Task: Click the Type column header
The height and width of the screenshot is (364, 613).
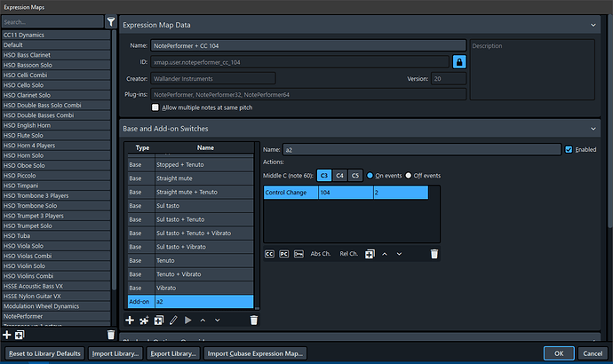Action: [x=142, y=147]
